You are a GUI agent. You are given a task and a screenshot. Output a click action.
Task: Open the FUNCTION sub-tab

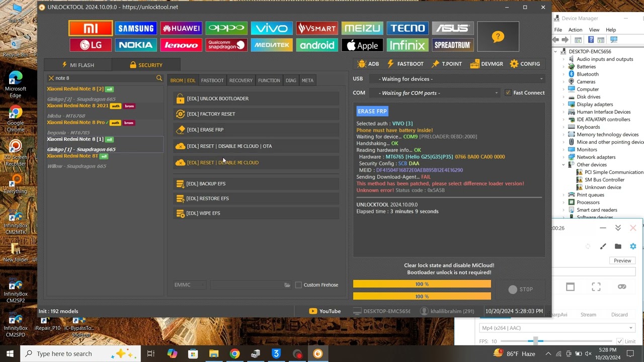269,80
